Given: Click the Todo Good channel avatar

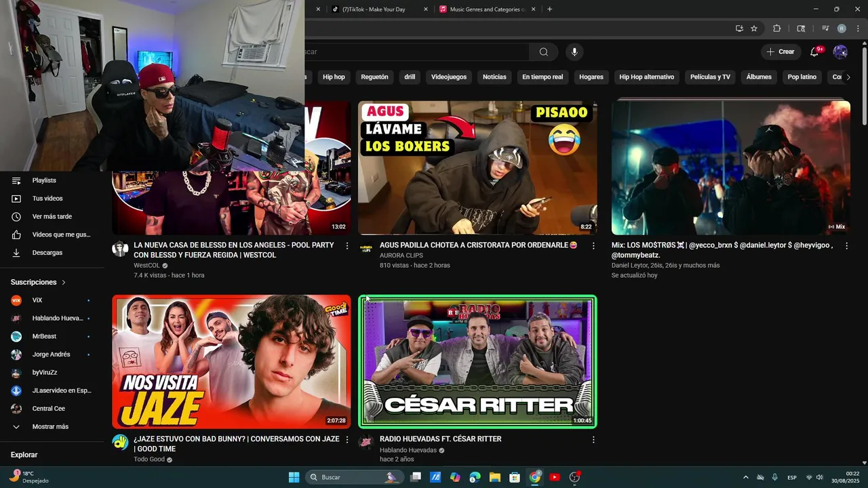Looking at the screenshot, I should [120, 443].
